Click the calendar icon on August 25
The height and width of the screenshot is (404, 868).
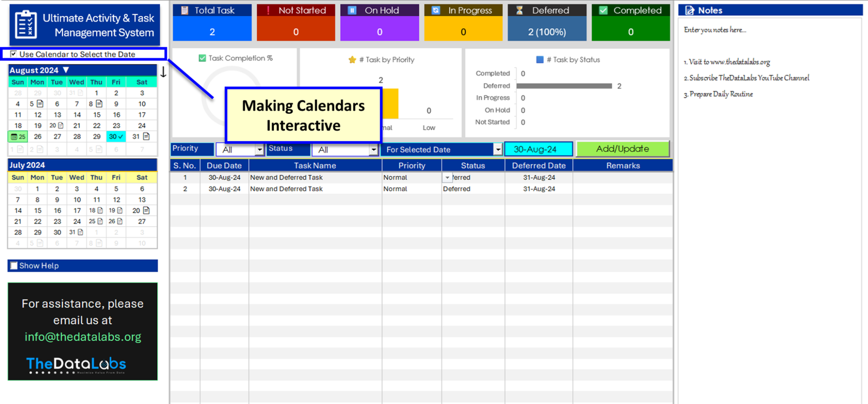pyautogui.click(x=14, y=137)
